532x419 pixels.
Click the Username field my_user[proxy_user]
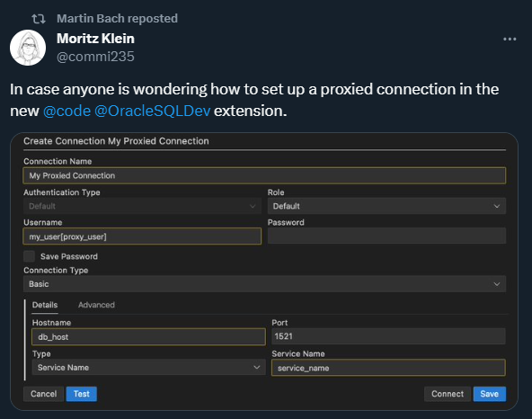(x=142, y=236)
